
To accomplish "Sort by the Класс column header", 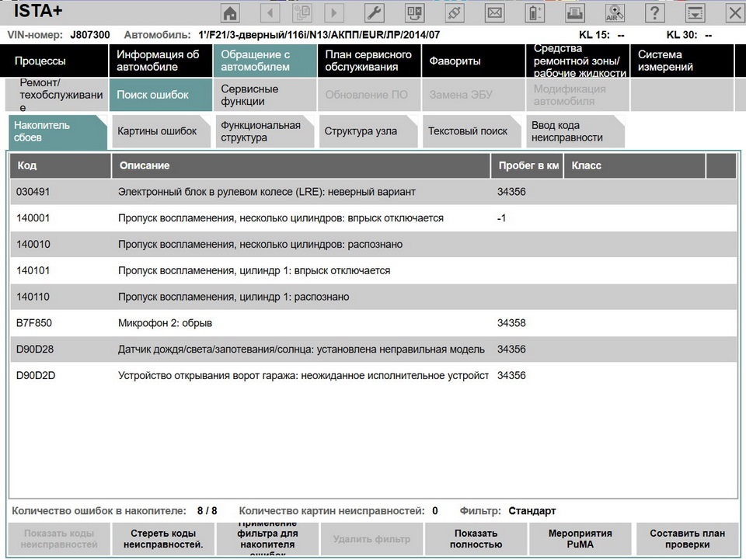I will point(635,165).
